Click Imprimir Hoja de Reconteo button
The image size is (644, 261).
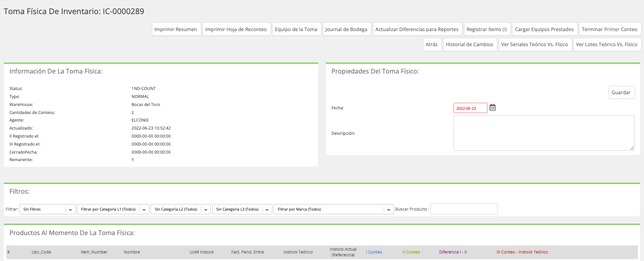click(236, 29)
